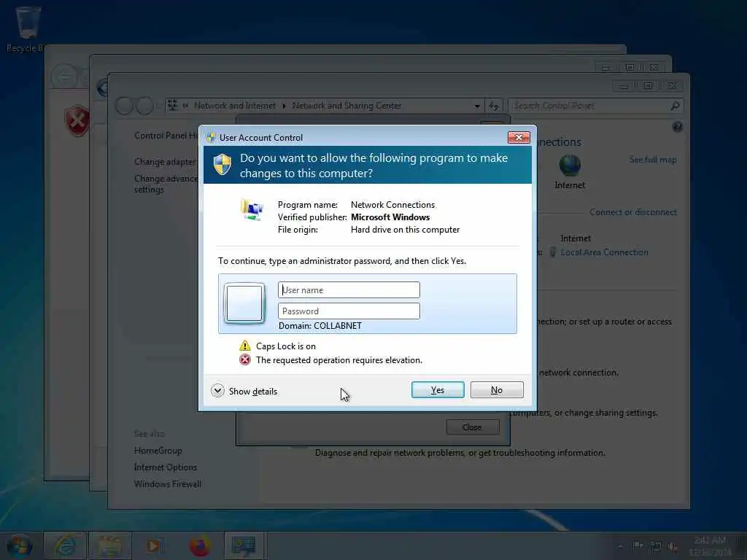Screen dimensions: 747x560
Task: Click the back arrow in Control Panel
Action: [124, 106]
